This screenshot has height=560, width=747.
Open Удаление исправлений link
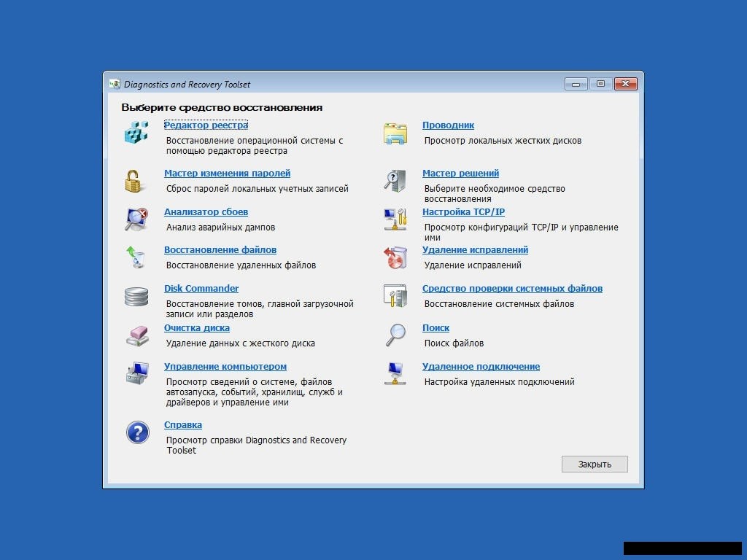475,250
